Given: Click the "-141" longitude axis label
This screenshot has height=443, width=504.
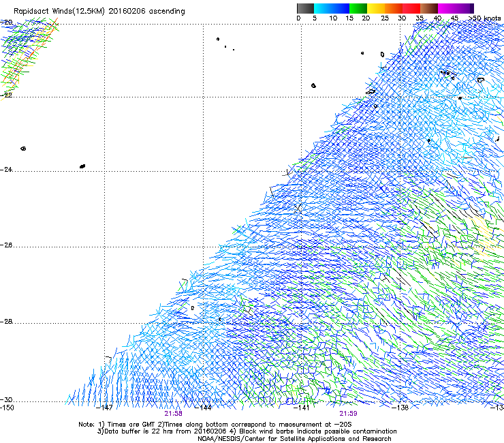Looking at the screenshot, I should [x=302, y=408].
